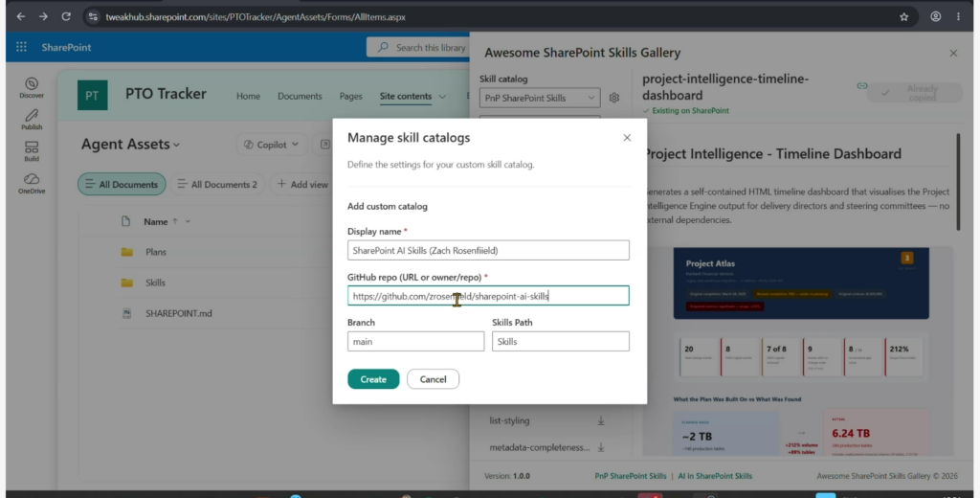This screenshot has height=498, width=980.
Task: Open OneDrive in the left rail
Action: (32, 183)
